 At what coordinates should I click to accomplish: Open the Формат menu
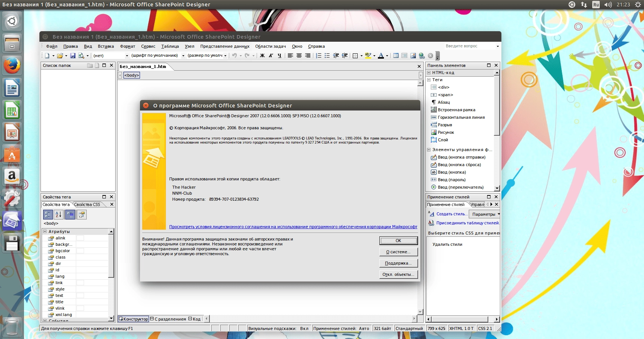(x=128, y=47)
